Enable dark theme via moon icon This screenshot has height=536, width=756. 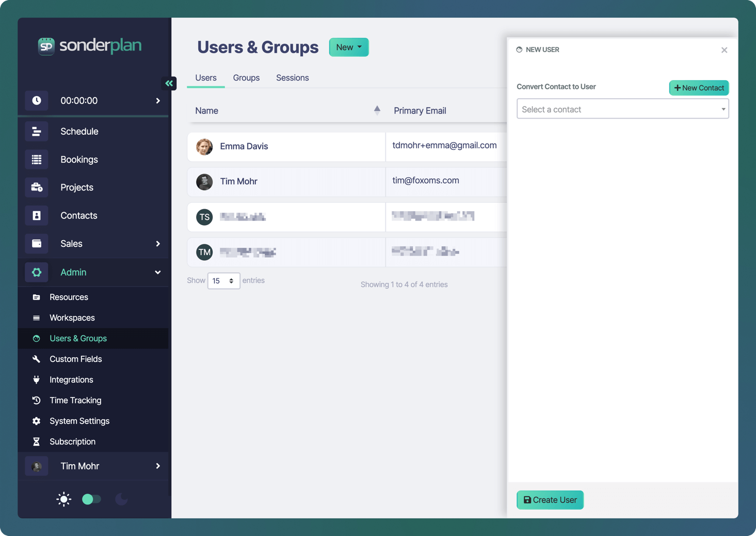pyautogui.click(x=121, y=499)
